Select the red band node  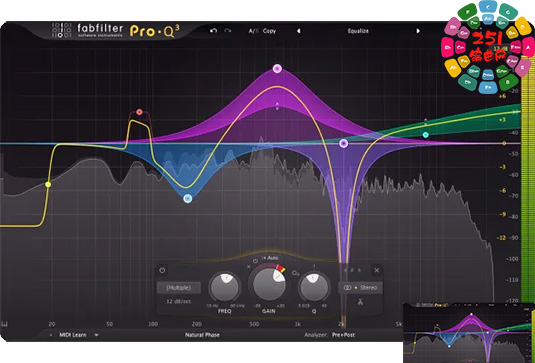coord(139,112)
